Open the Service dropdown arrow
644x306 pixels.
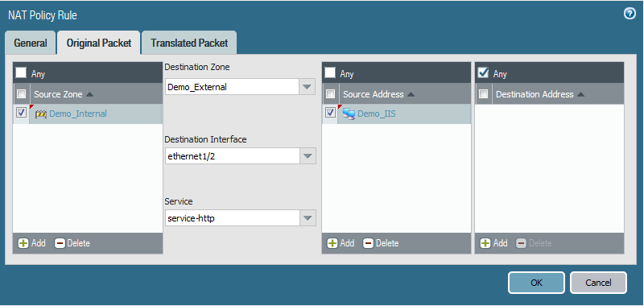click(x=308, y=218)
